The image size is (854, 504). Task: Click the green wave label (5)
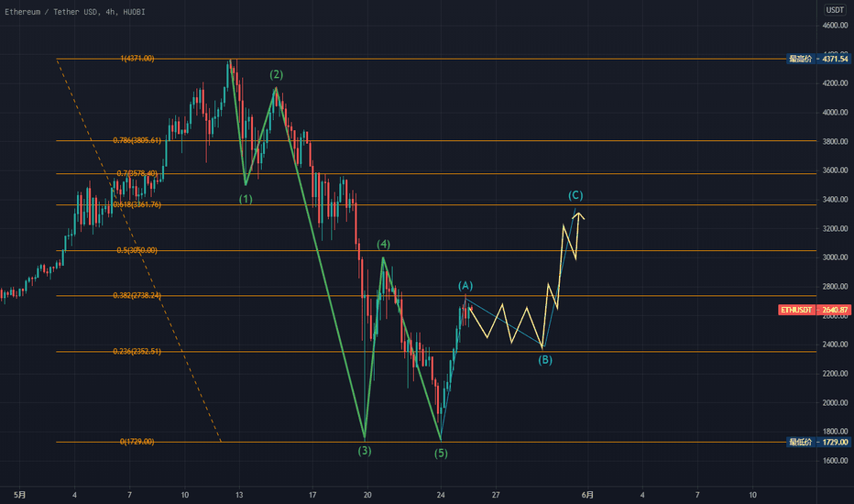click(441, 454)
